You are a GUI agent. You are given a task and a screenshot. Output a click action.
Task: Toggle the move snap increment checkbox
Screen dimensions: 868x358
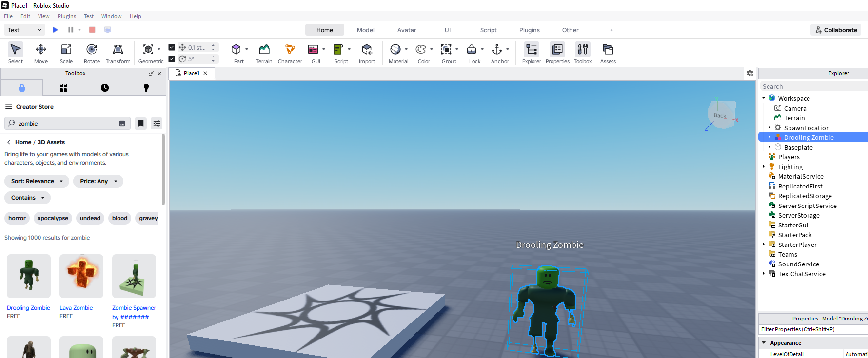coord(172,47)
